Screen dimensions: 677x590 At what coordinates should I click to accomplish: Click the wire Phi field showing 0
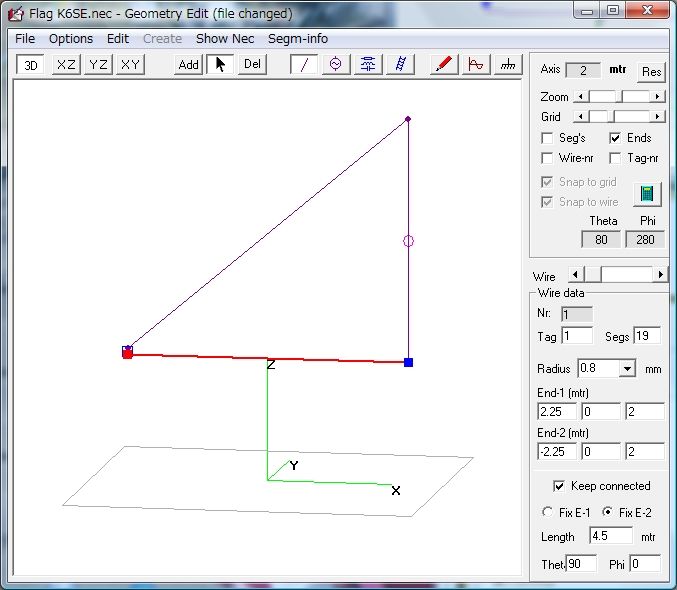point(645,564)
